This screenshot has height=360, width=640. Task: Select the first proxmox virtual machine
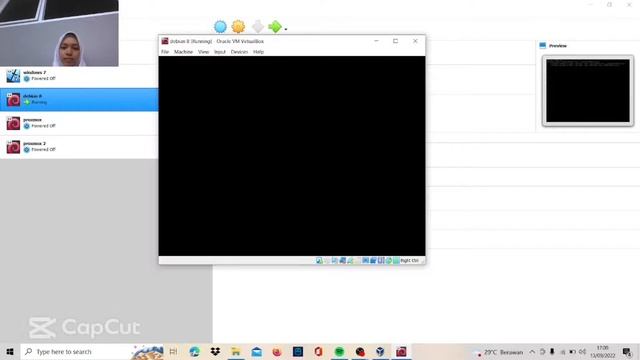point(79,123)
